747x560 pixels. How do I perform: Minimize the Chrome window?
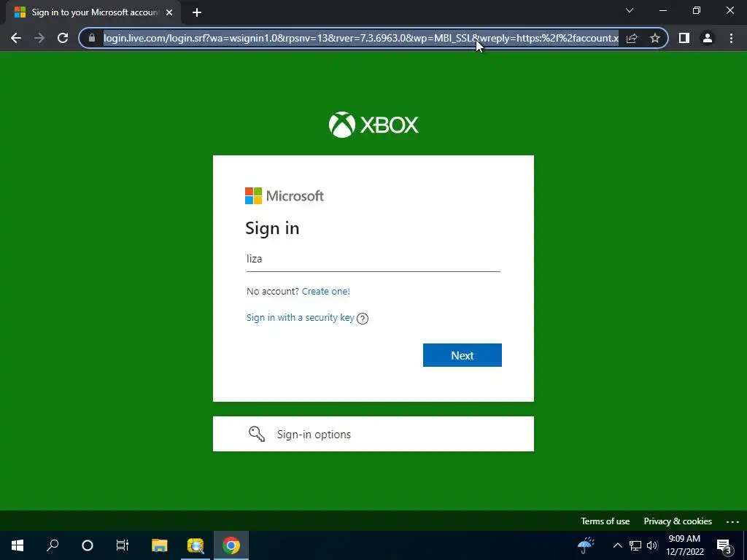coord(663,10)
